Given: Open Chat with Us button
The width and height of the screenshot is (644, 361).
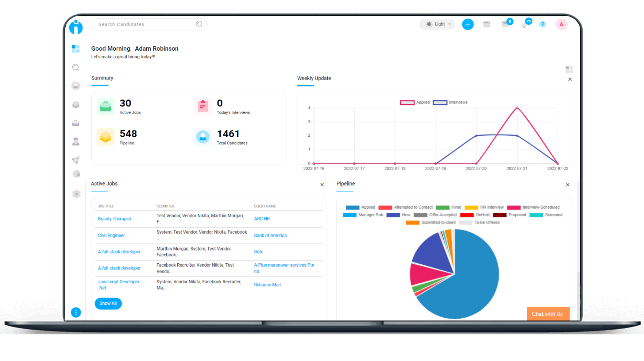Looking at the screenshot, I should [548, 314].
